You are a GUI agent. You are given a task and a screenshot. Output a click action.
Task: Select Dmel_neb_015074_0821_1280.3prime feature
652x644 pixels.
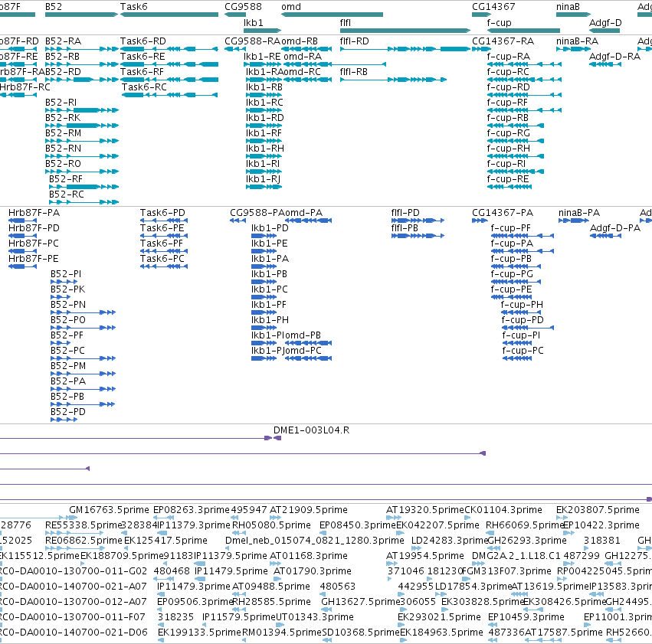pos(314,541)
